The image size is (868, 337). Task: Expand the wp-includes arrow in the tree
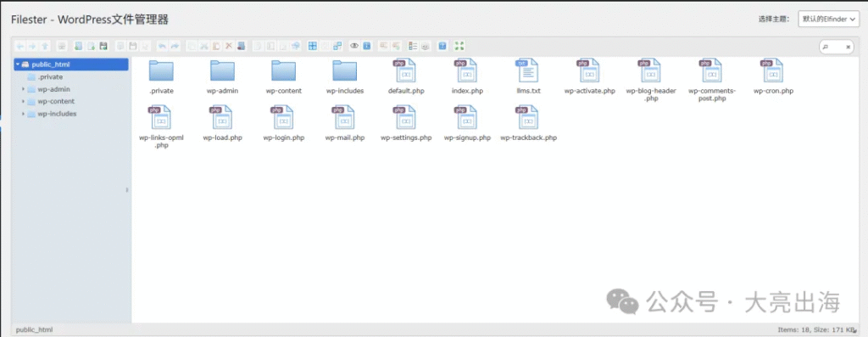click(23, 114)
